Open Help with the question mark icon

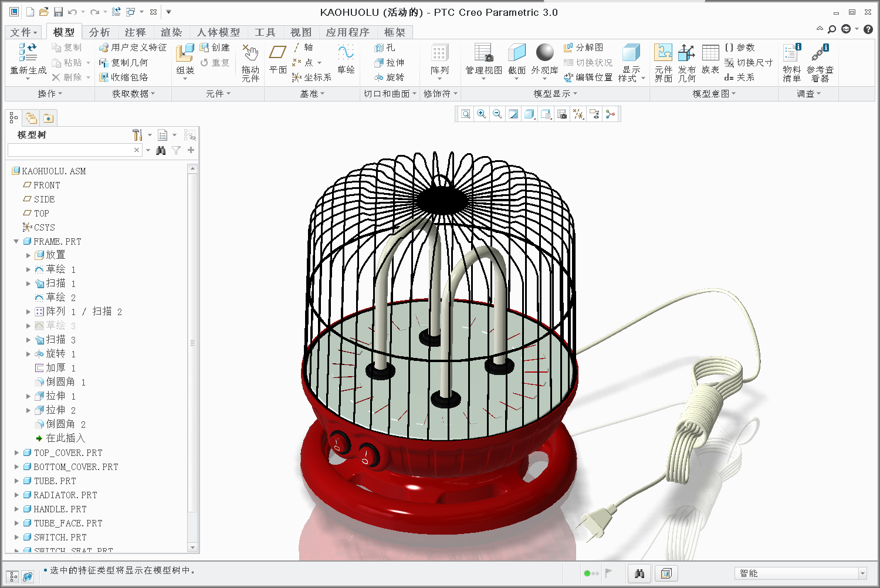point(868,29)
